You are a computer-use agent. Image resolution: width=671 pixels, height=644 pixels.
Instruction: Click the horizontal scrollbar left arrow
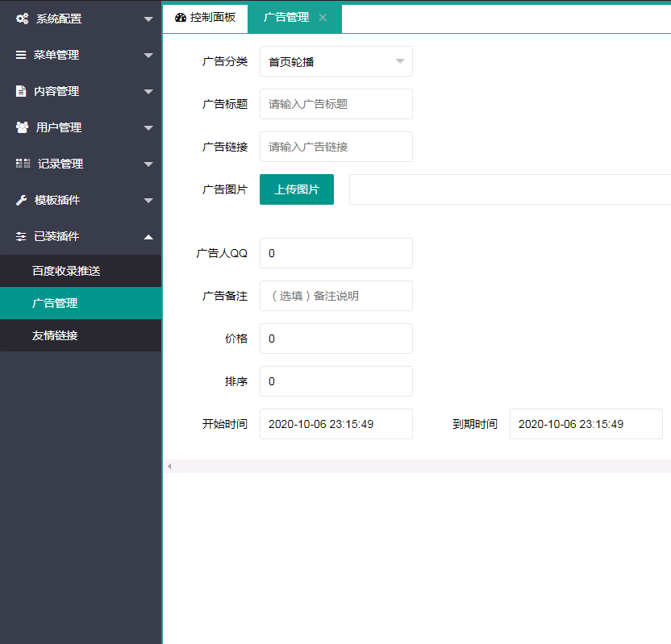169,466
